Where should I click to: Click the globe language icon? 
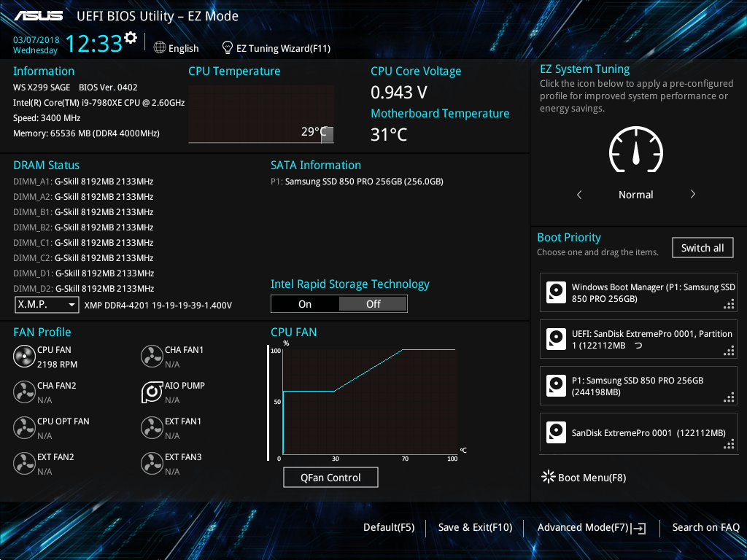160,47
